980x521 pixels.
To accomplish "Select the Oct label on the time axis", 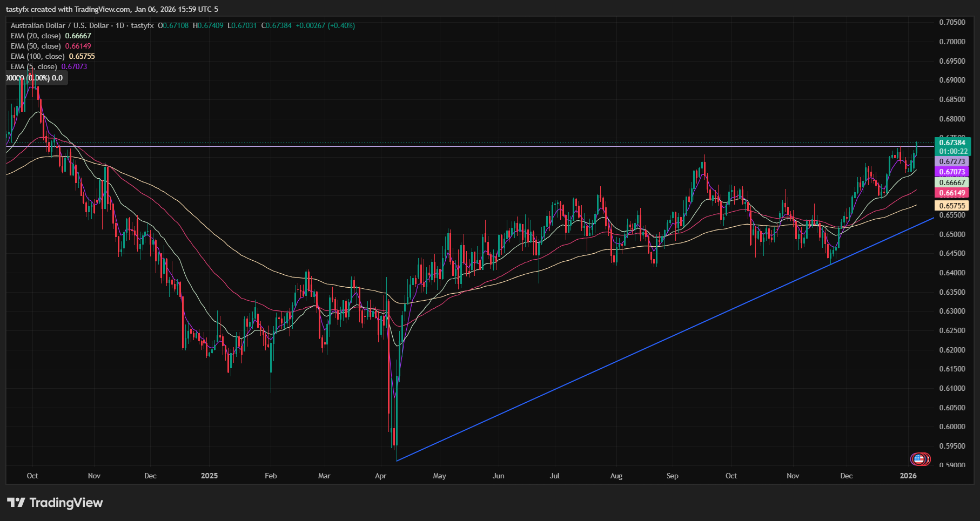I will [32, 476].
